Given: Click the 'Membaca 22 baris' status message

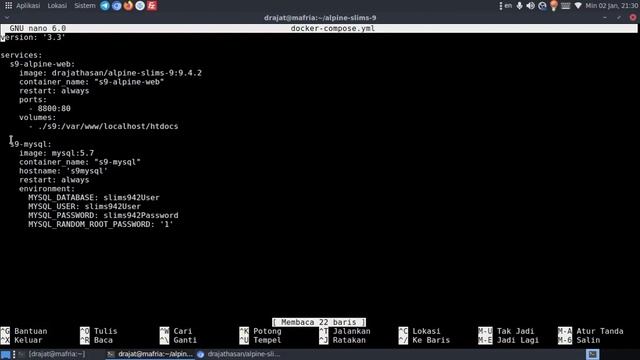Looking at the screenshot, I should [x=319, y=322].
